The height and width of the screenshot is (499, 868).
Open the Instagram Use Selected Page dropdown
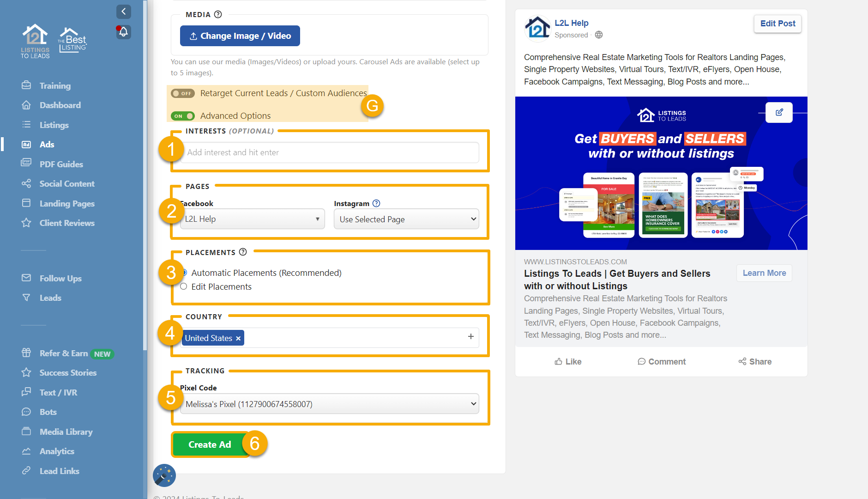(x=406, y=219)
